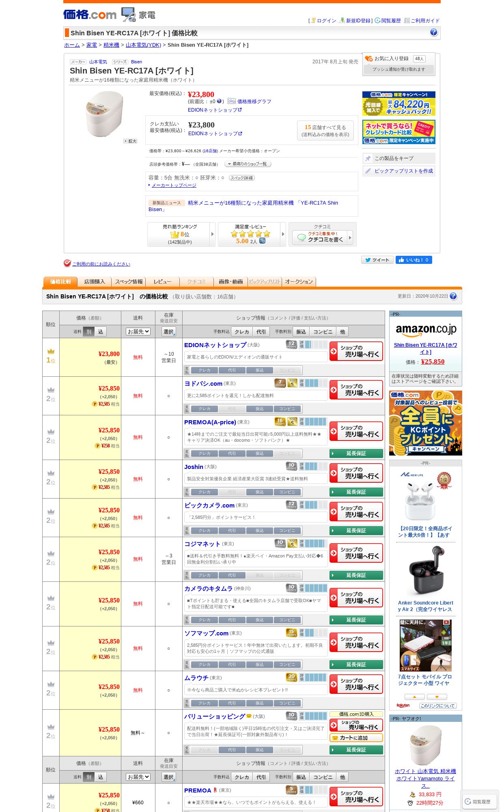The width and height of the screenshot is (504, 812).
Task: Open the ヨドバシ.com shop link
Action: tap(203, 384)
